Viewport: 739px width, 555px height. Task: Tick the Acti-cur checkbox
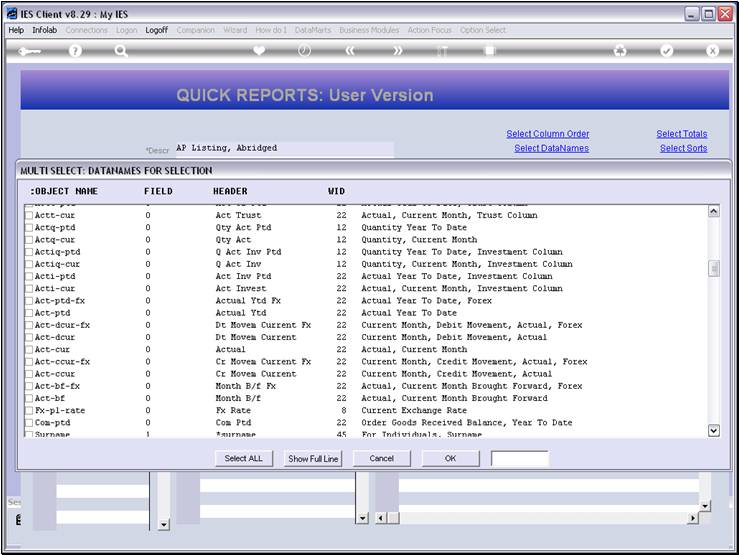coord(29,289)
